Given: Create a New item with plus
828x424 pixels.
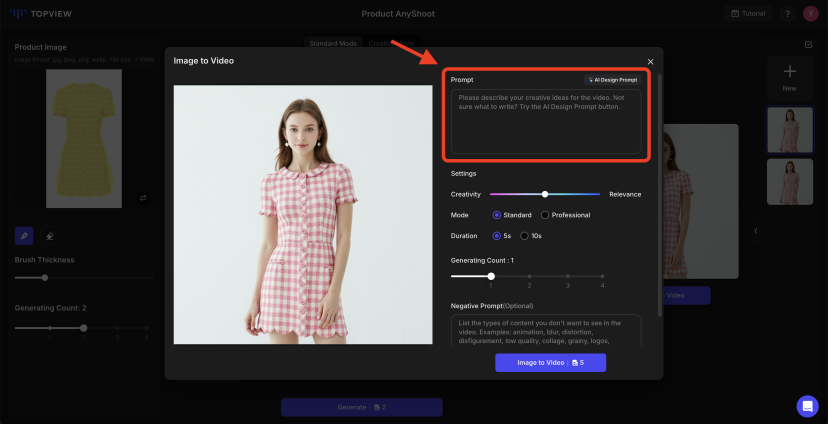Looking at the screenshot, I should pyautogui.click(x=789, y=78).
